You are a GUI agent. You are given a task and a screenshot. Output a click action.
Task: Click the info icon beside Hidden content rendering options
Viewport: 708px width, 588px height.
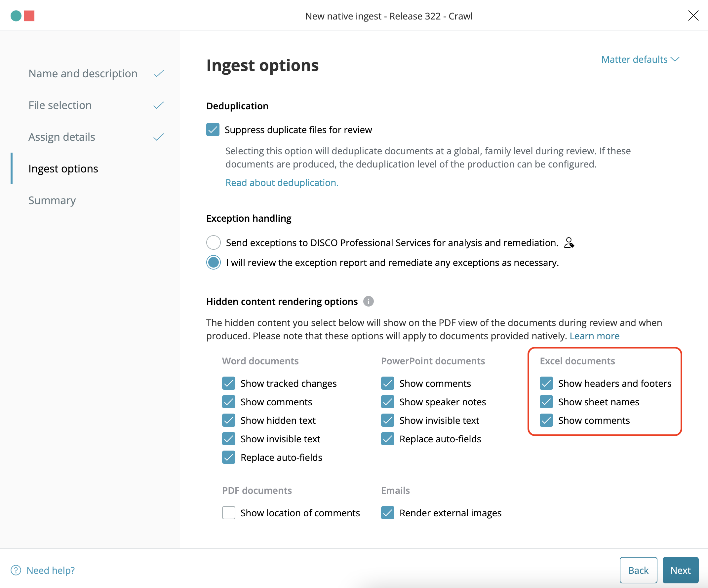tap(368, 301)
